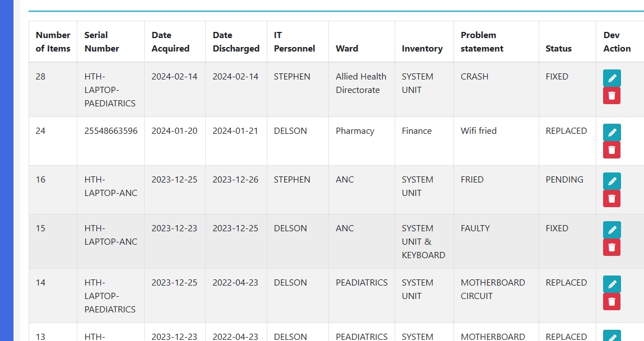Edit the record with item number 28
Screen dimensions: 644x341
click(x=611, y=78)
